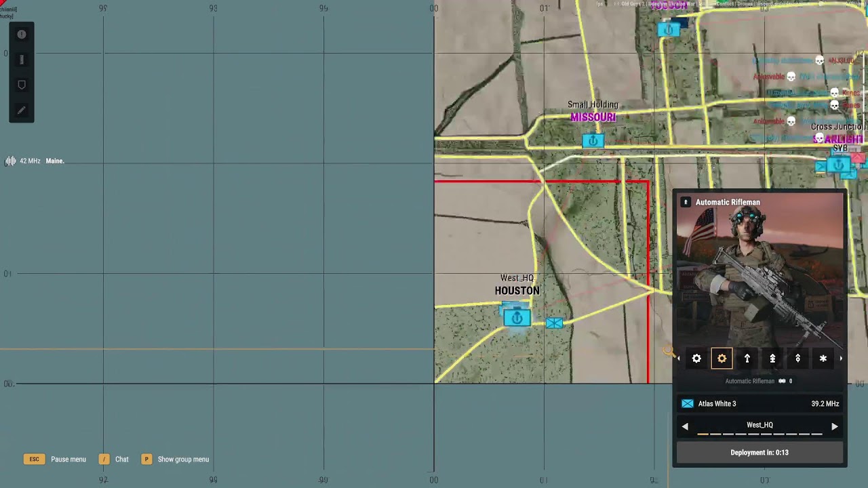Click the Atlas White 3 group icon
Viewport: 868px width, 488px height.
click(x=688, y=404)
